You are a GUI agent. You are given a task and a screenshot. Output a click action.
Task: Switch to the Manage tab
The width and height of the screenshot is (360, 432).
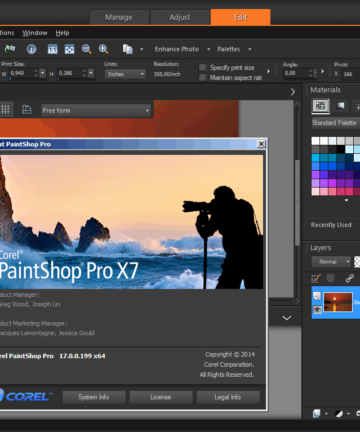coord(119,17)
